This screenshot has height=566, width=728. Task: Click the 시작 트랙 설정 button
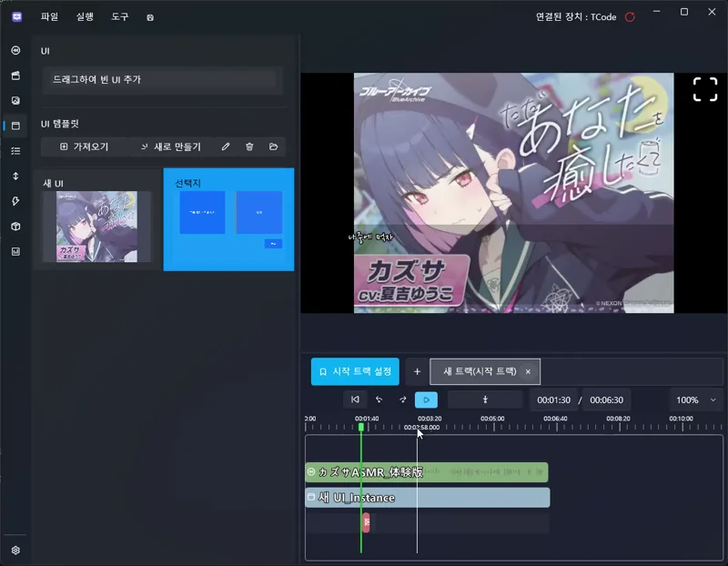pos(357,371)
